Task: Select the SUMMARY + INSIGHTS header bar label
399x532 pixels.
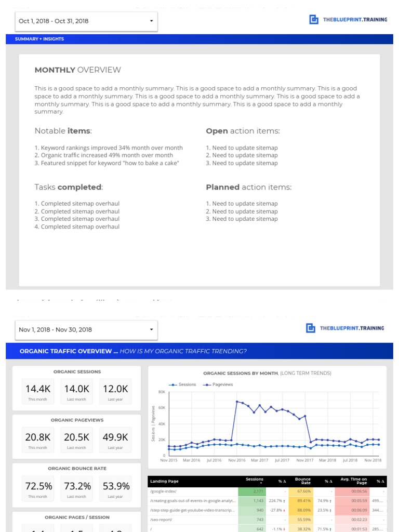Action: point(39,39)
